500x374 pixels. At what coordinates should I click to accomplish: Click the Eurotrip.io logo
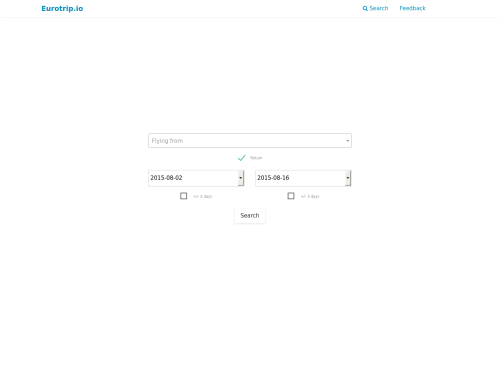pos(62,8)
